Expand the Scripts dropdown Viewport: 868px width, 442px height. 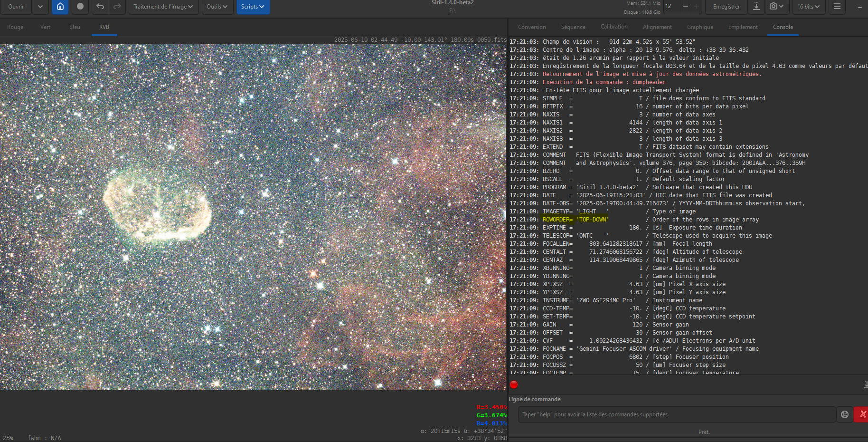pos(253,7)
